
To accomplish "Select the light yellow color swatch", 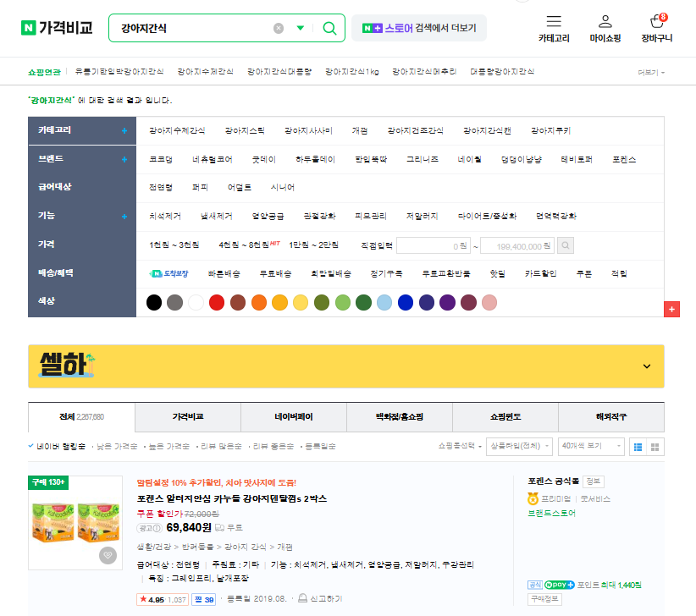I will coord(301,302).
